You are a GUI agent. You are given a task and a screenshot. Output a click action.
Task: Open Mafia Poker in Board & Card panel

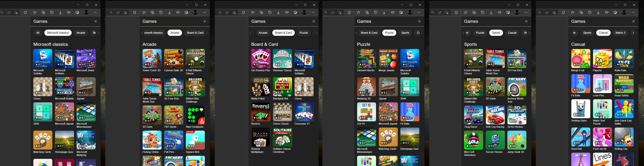tap(261, 88)
